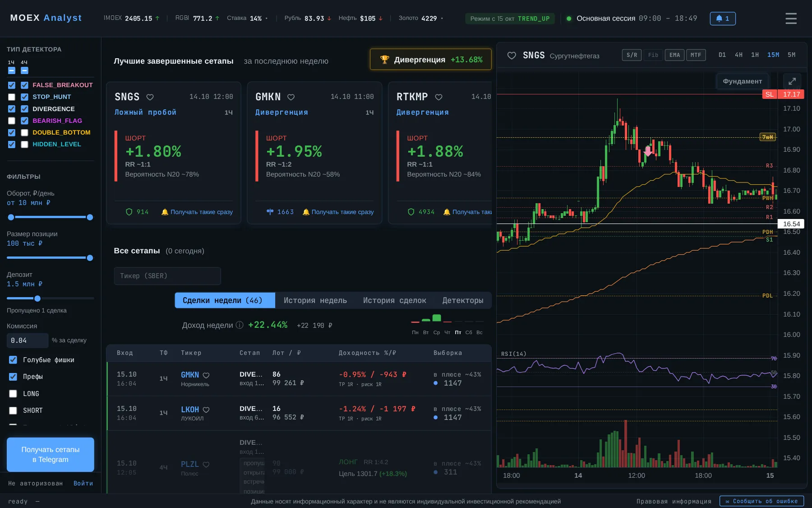Click Получать сетапы в Telegram button
The width and height of the screenshot is (812, 508).
pos(51,455)
